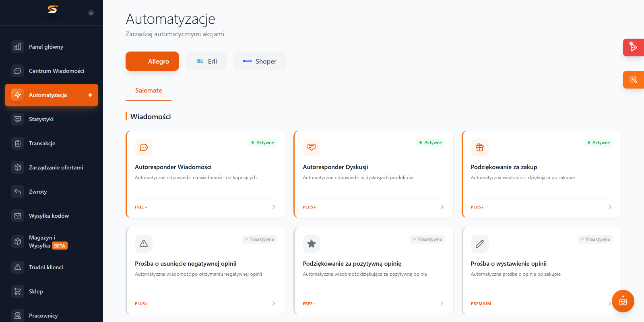Click the warning triangle icon on negative review card
Image resolution: width=644 pixels, height=322 pixels.
[x=144, y=244]
